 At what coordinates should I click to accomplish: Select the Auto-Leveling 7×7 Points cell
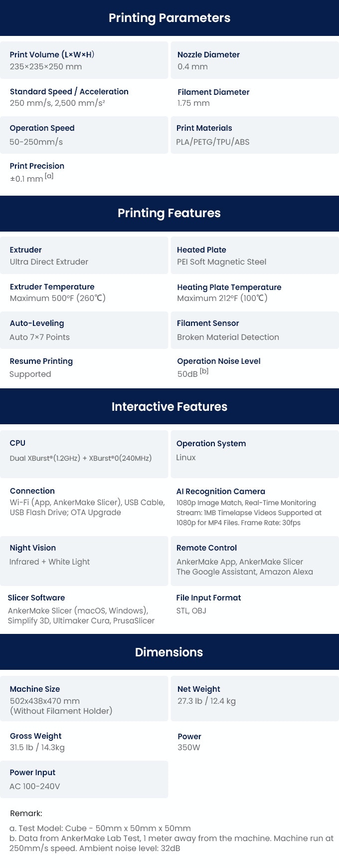tap(84, 330)
